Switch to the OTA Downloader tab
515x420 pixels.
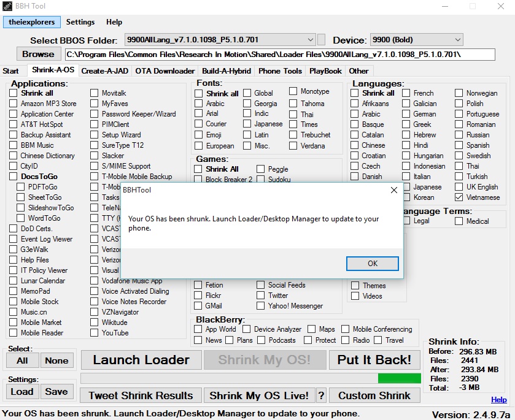tap(165, 71)
